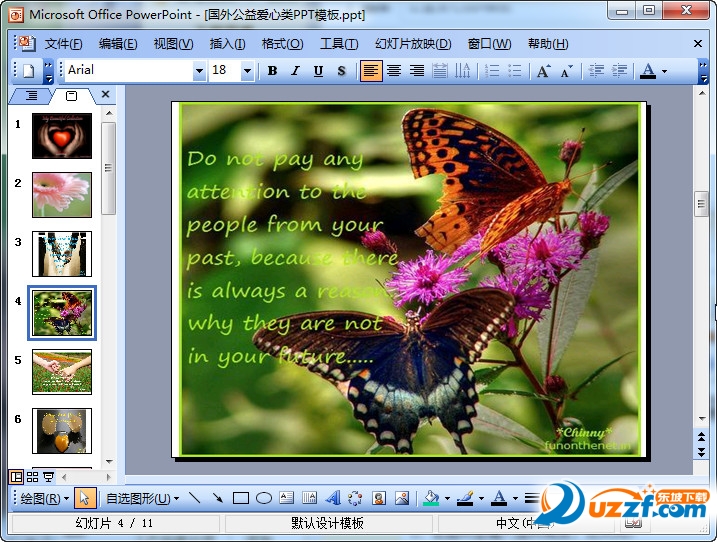Click the Distributed alignment icon
This screenshot has width=717, height=542.
[440, 71]
